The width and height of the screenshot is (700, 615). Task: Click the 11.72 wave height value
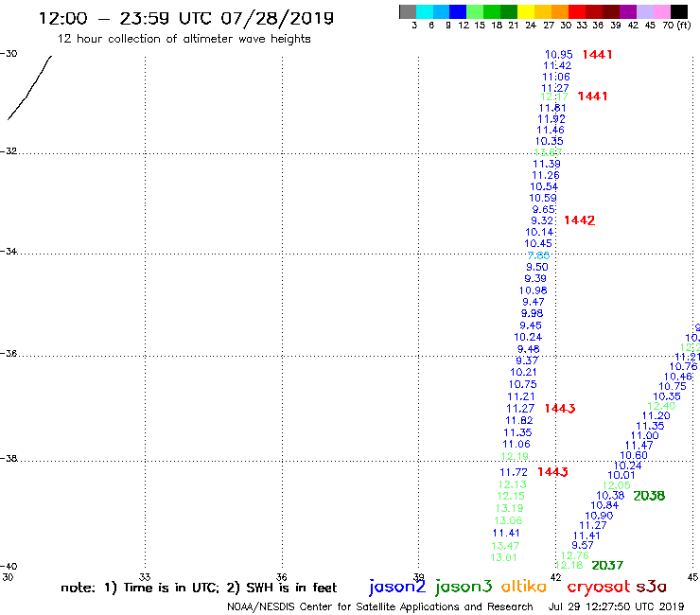pyautogui.click(x=514, y=472)
